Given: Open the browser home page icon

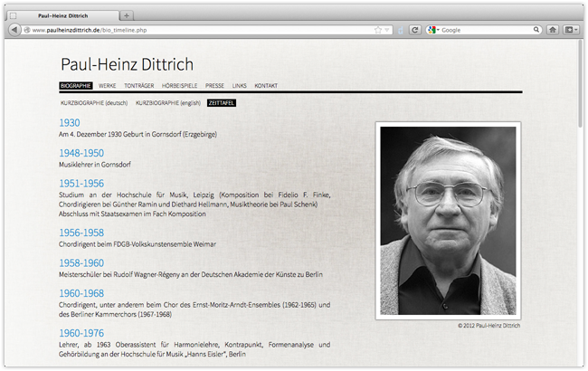Looking at the screenshot, I should click(x=553, y=30).
